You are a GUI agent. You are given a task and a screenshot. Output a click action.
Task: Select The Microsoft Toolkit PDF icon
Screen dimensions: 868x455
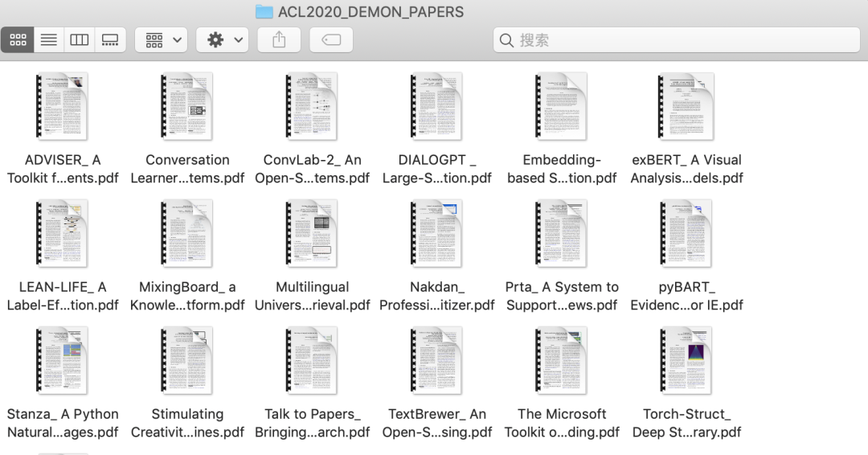tap(561, 360)
